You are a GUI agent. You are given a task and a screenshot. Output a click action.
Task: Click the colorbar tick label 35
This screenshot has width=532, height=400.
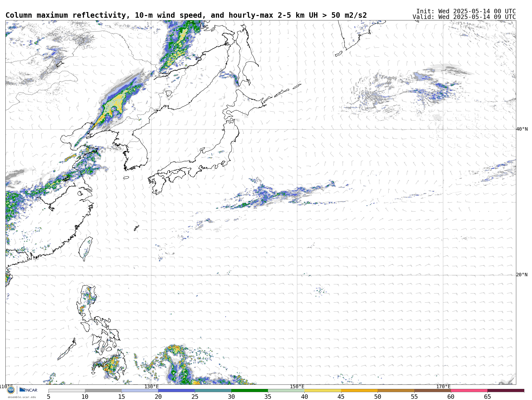click(x=268, y=397)
